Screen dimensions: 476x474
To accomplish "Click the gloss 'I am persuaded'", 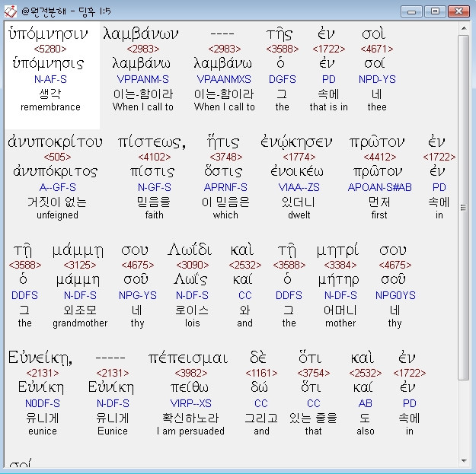I will (190, 431).
